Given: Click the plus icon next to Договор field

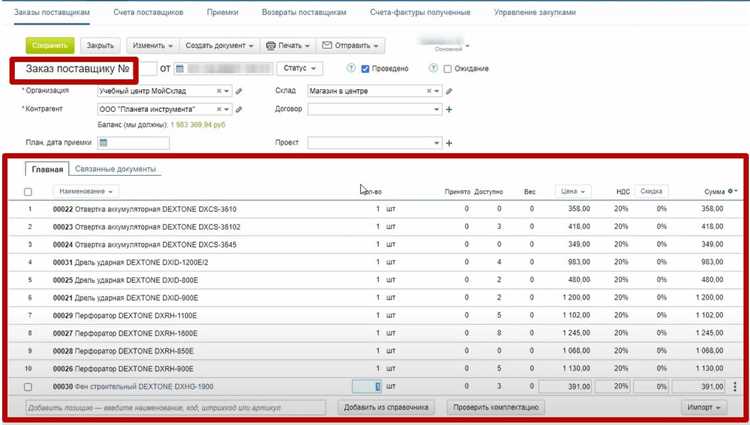Looking at the screenshot, I should click(x=449, y=109).
